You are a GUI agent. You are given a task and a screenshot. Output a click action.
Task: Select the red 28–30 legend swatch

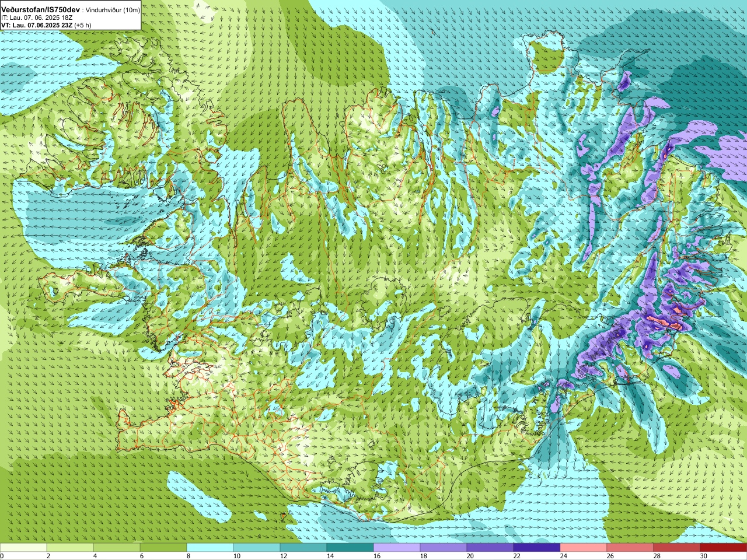[677, 548]
